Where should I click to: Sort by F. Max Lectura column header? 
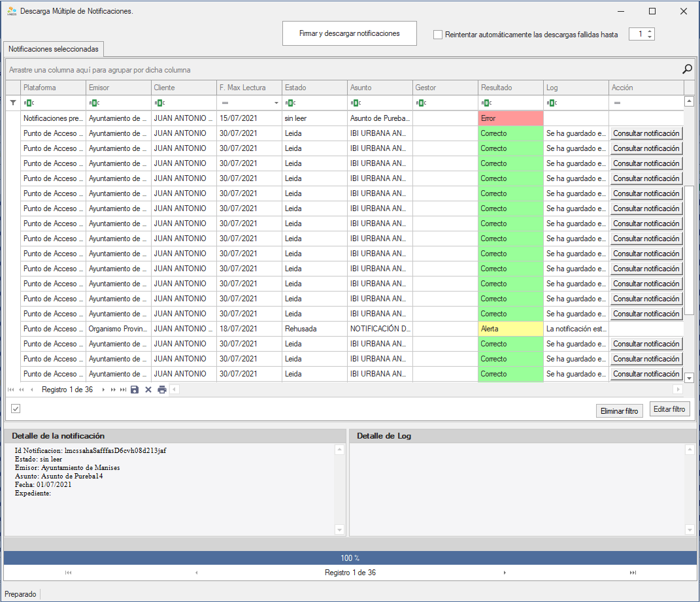[x=249, y=88]
